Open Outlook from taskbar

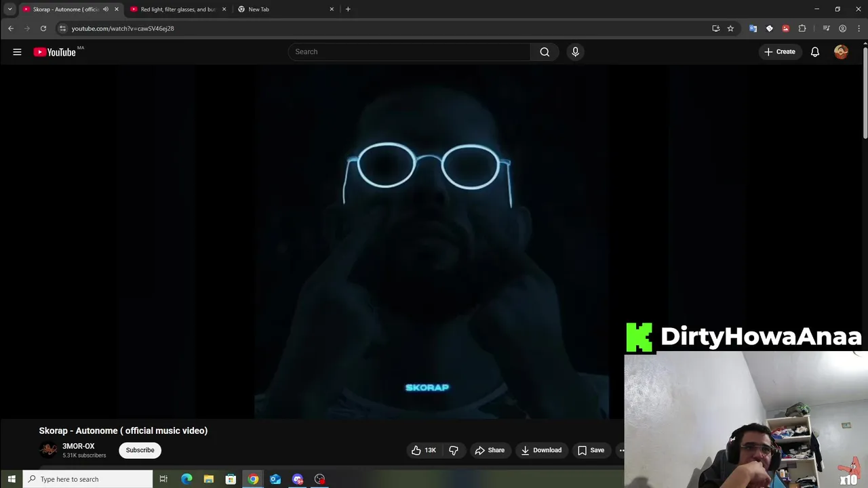tap(275, 479)
